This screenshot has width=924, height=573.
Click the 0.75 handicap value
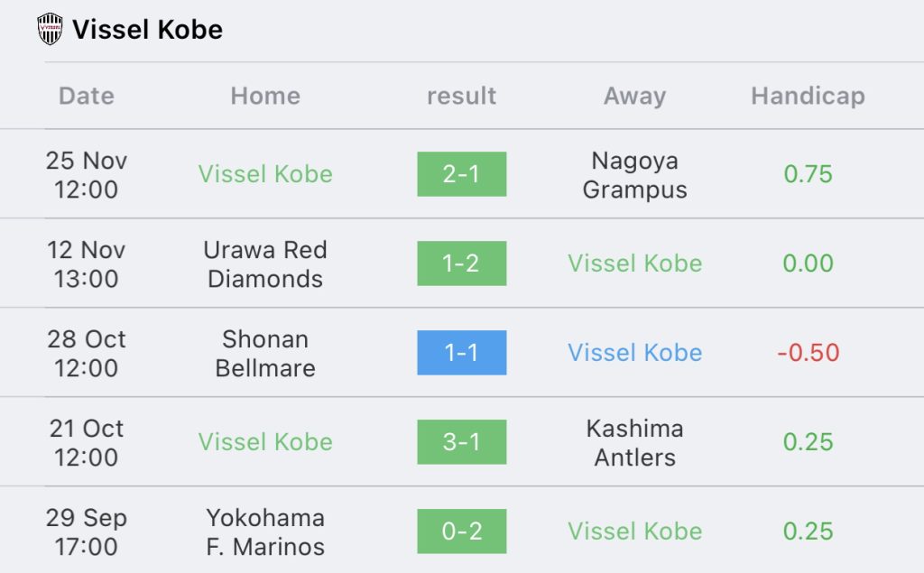click(808, 174)
